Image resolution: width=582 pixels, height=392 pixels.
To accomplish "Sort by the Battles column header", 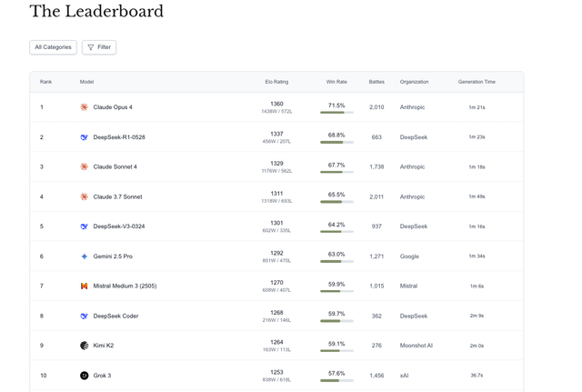I will coord(376,82).
